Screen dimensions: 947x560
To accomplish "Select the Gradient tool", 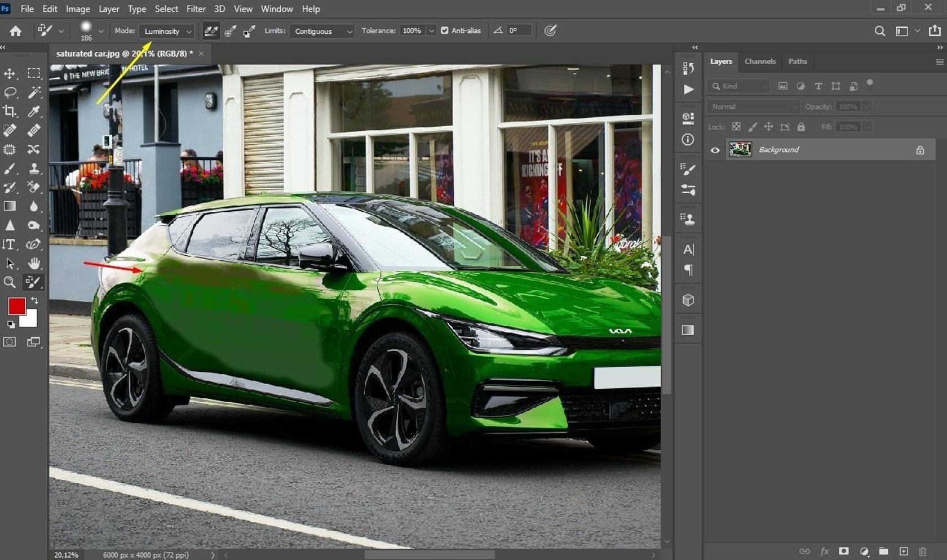I will click(x=9, y=206).
